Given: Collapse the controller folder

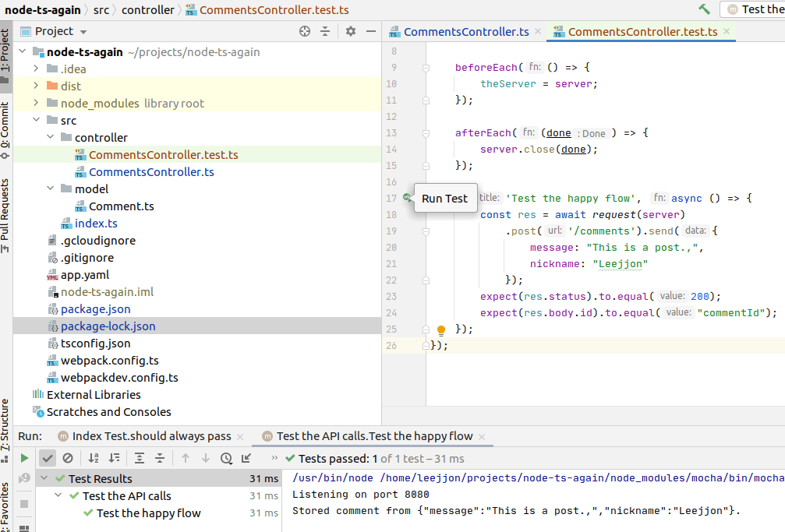Looking at the screenshot, I should pyautogui.click(x=50, y=136).
